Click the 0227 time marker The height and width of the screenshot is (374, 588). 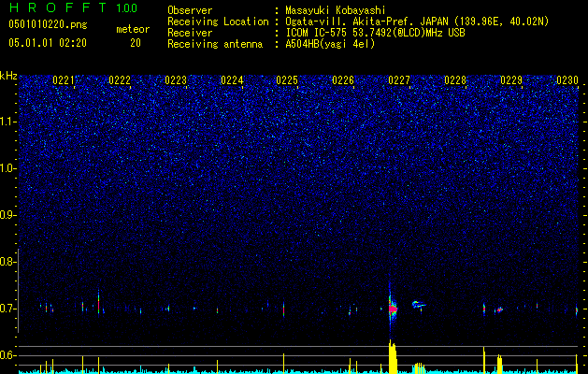[x=399, y=80]
